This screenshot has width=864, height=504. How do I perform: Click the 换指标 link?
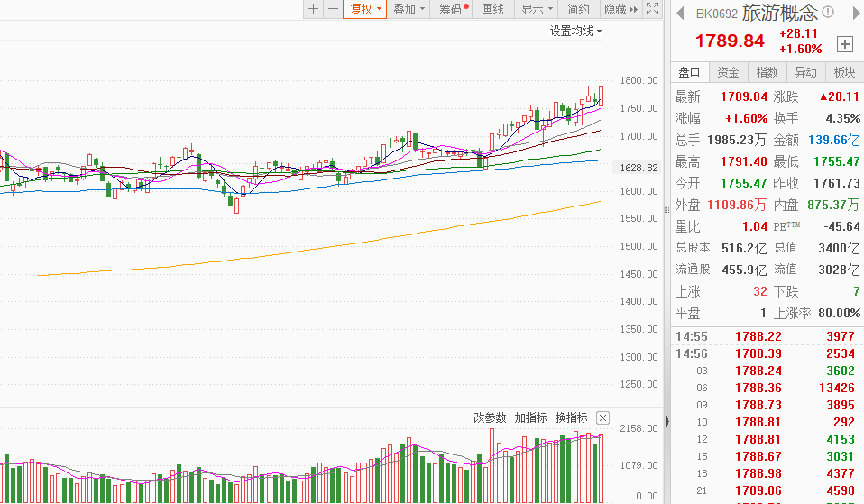click(x=572, y=417)
